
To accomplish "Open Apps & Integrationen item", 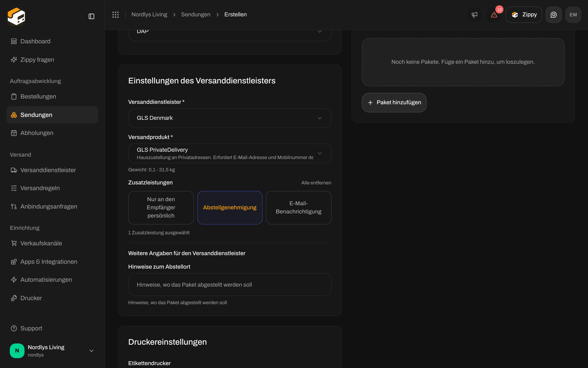I will click(x=52, y=262).
